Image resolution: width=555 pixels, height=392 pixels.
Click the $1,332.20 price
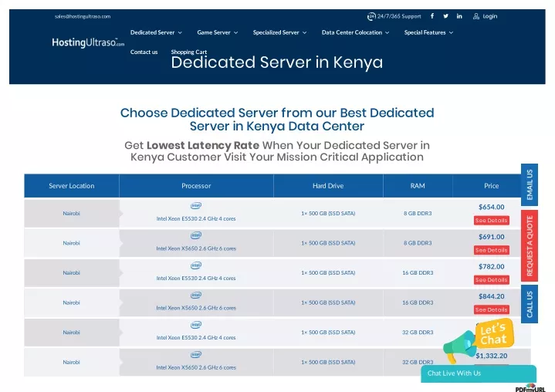coord(491,356)
